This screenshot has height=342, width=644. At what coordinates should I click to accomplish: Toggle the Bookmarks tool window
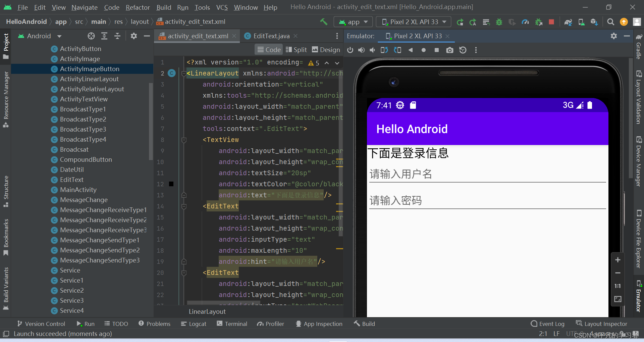tap(6, 237)
